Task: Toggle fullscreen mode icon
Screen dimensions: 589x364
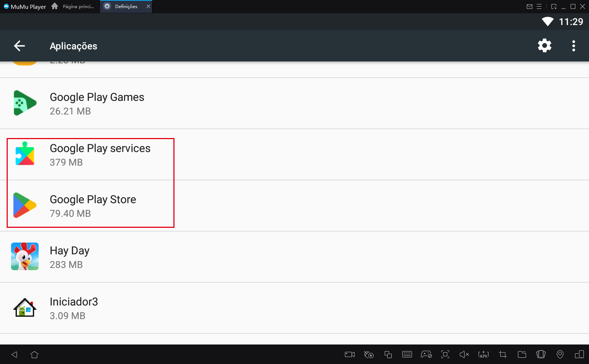Action: coord(445,354)
